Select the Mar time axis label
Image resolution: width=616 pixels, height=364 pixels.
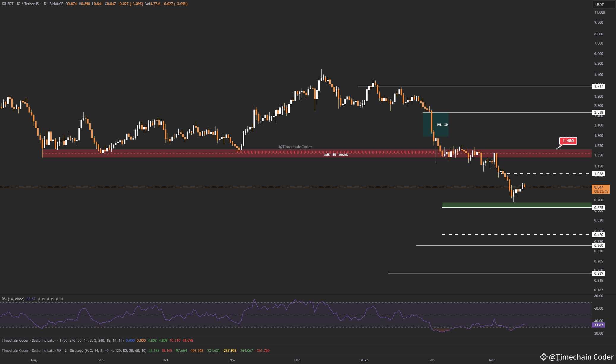click(492, 360)
